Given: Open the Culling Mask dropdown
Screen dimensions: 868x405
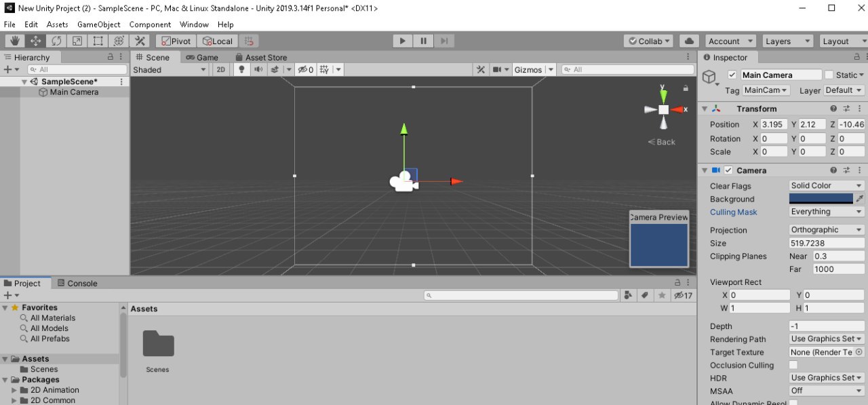Looking at the screenshot, I should (x=827, y=212).
